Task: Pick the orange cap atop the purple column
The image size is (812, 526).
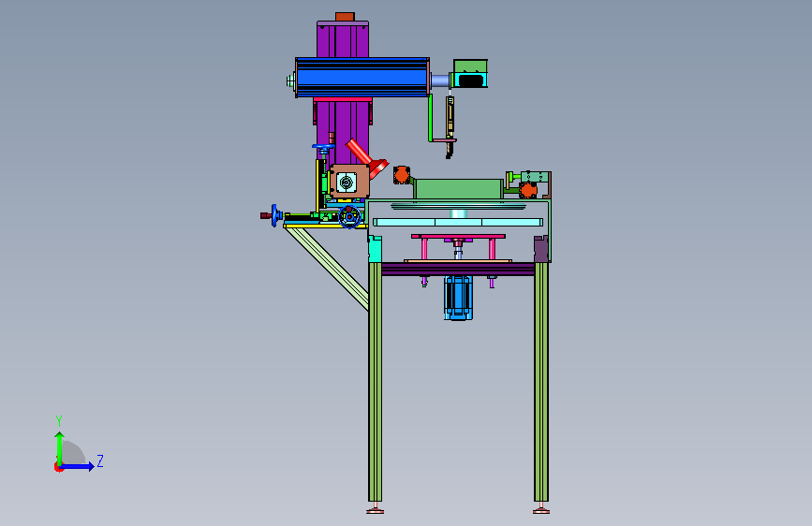Action: click(345, 17)
